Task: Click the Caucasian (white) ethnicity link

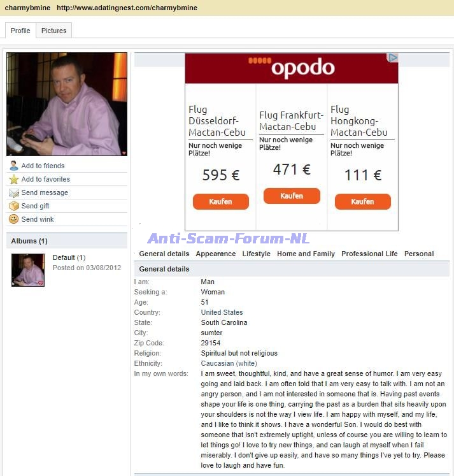Action: tap(229, 363)
